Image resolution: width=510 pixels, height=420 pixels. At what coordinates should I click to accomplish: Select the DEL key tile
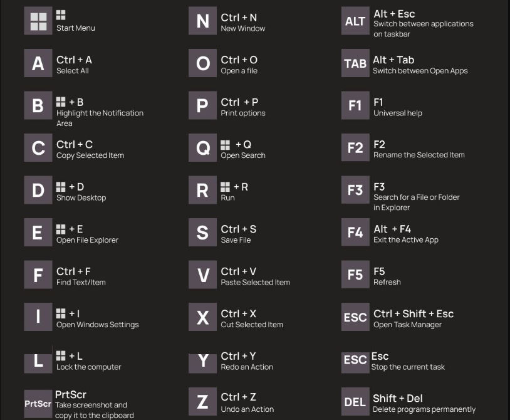[355, 402]
